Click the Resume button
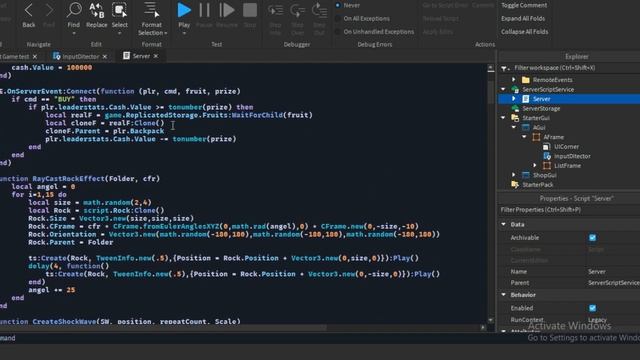640x360 pixels. point(227,10)
